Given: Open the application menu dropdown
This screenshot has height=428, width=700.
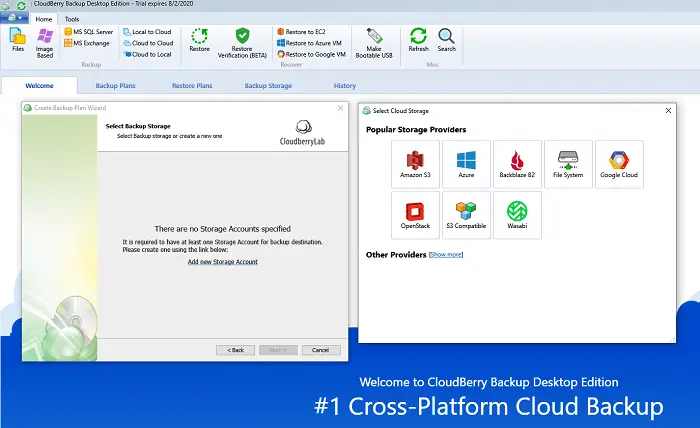Looking at the screenshot, I should [15, 18].
